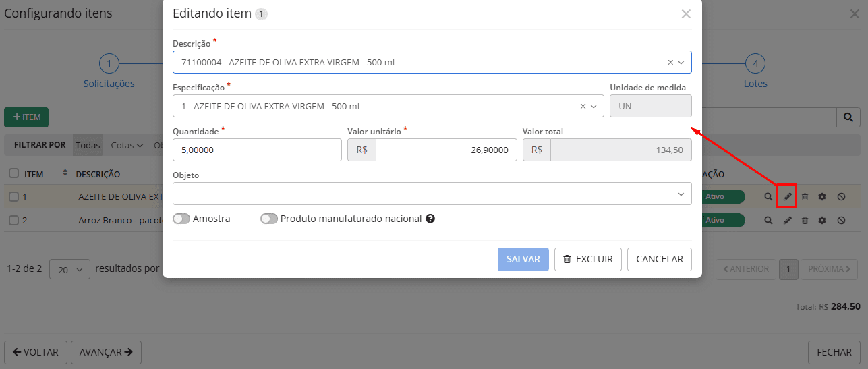Check the checkbox for item 2

pos(13,221)
